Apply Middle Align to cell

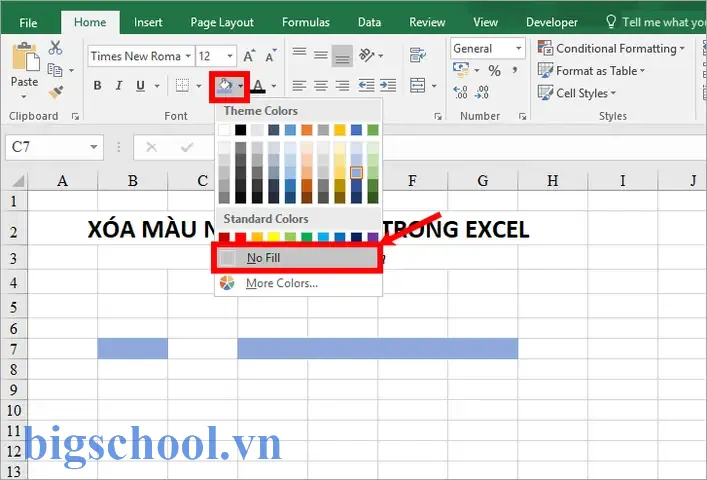321,55
